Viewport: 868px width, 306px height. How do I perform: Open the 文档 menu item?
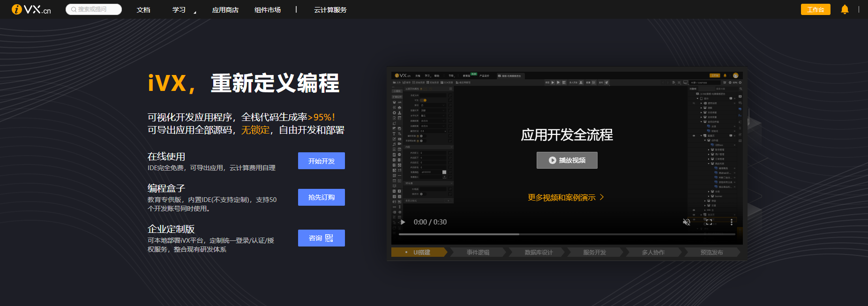(x=143, y=10)
